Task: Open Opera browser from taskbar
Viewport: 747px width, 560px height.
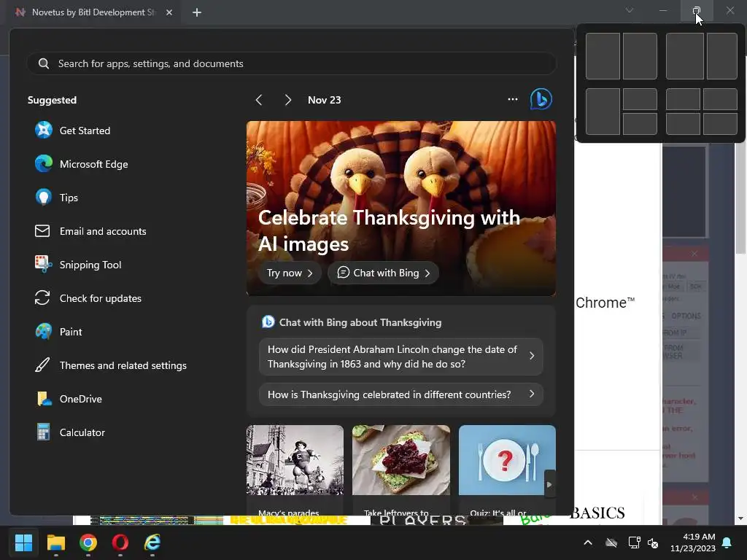Action: 120,542
